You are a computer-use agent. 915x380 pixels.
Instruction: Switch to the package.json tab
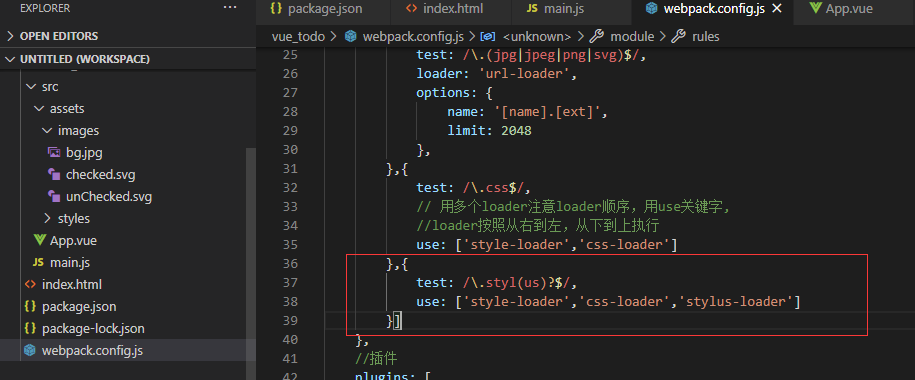[317, 9]
